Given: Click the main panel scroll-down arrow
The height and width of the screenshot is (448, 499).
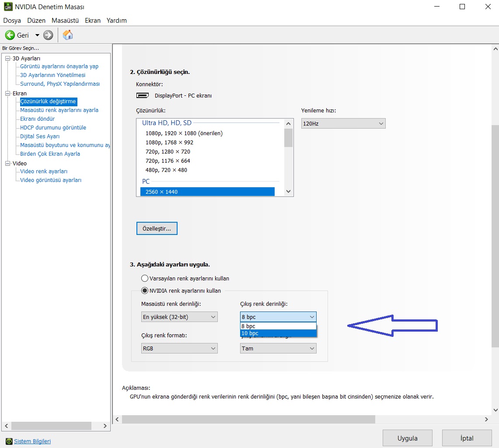Looking at the screenshot, I should pyautogui.click(x=496, y=410).
